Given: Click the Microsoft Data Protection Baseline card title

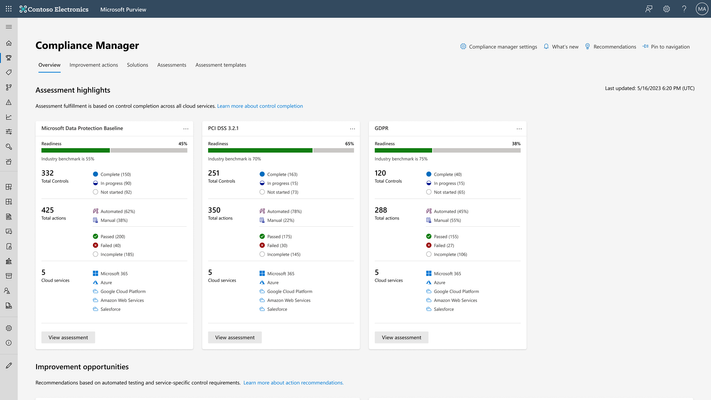Looking at the screenshot, I should [x=82, y=128].
